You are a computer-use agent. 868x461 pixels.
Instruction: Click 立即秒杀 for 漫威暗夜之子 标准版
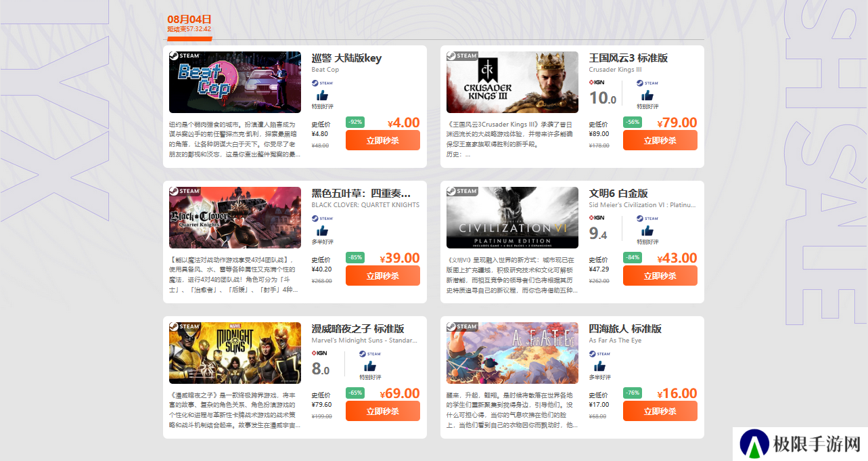coord(383,411)
